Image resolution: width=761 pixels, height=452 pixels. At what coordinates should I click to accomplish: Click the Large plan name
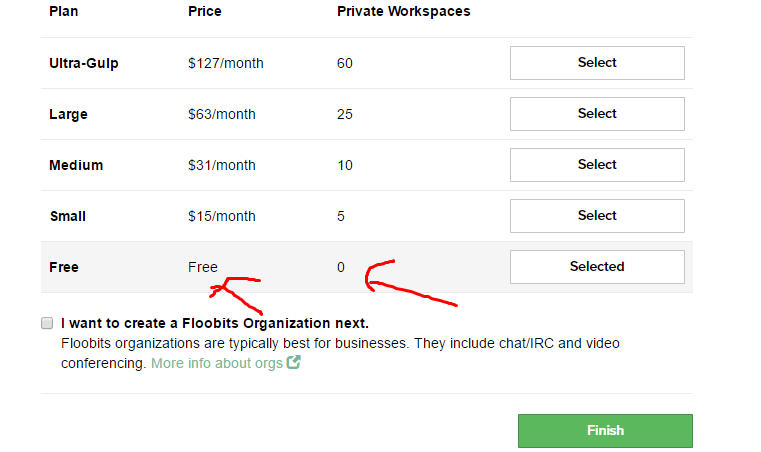68,115
